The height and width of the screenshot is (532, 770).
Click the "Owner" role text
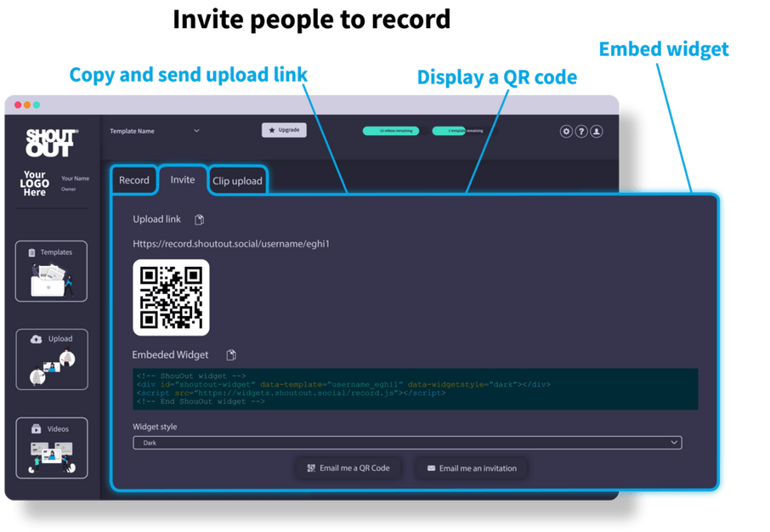pos(69,190)
